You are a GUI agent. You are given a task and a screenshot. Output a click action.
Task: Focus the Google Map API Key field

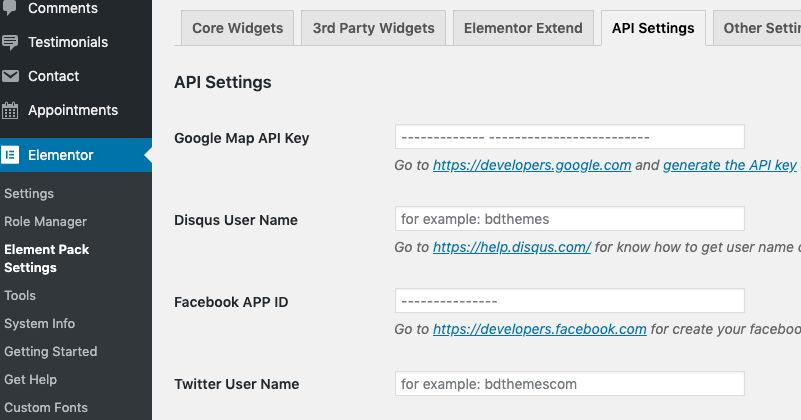[x=570, y=137]
